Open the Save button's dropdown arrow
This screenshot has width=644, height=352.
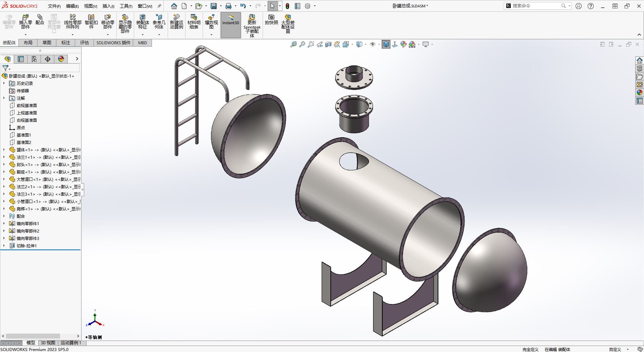221,6
